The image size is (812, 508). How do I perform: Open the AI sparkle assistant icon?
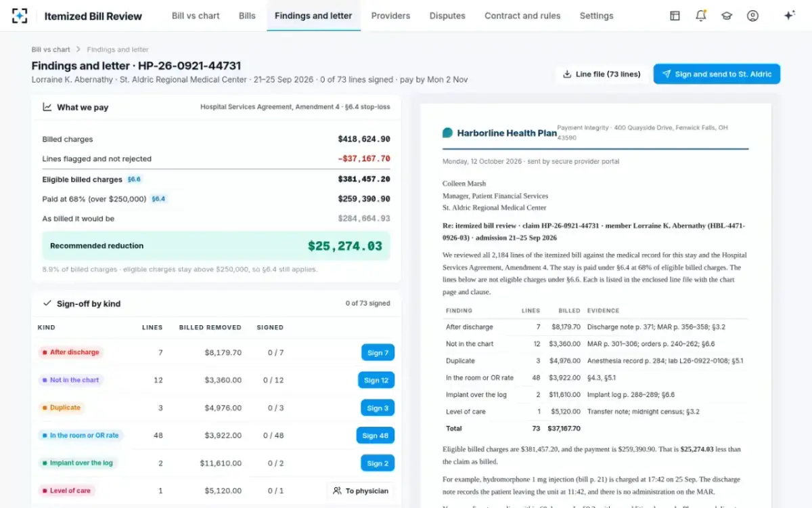pyautogui.click(x=789, y=16)
